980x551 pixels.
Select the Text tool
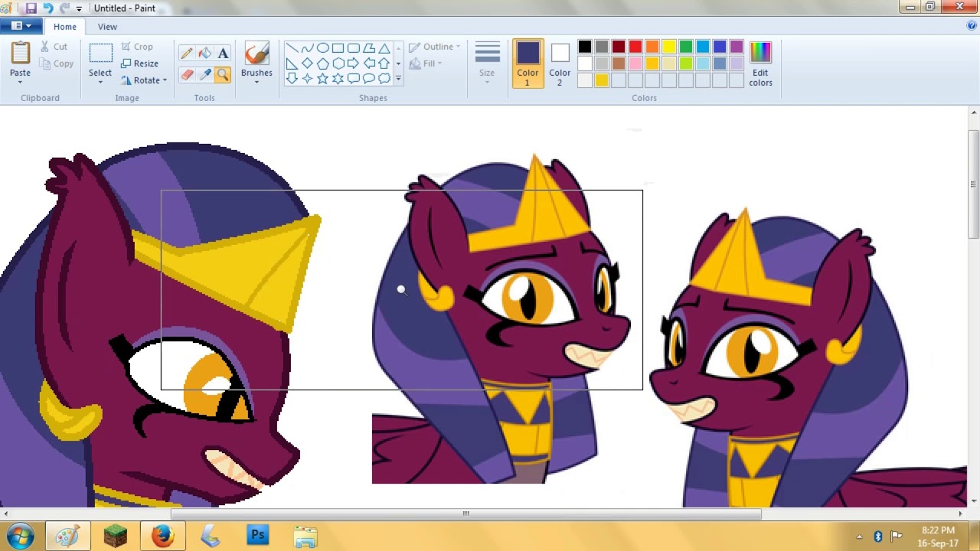pyautogui.click(x=223, y=54)
